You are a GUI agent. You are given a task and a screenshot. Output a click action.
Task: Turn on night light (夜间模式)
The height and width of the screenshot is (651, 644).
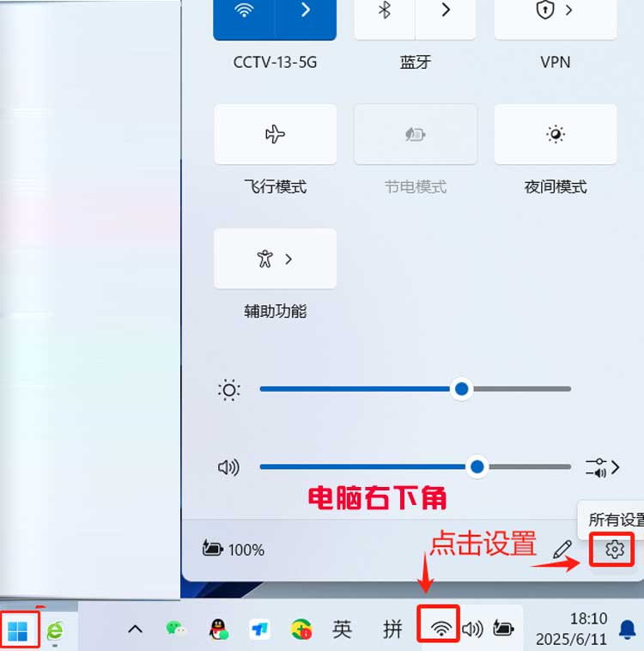556,134
